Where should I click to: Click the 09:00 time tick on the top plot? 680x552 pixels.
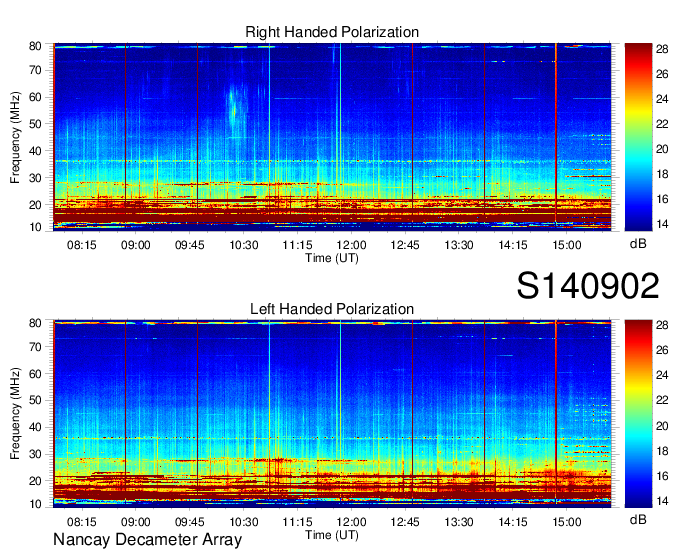135,245
